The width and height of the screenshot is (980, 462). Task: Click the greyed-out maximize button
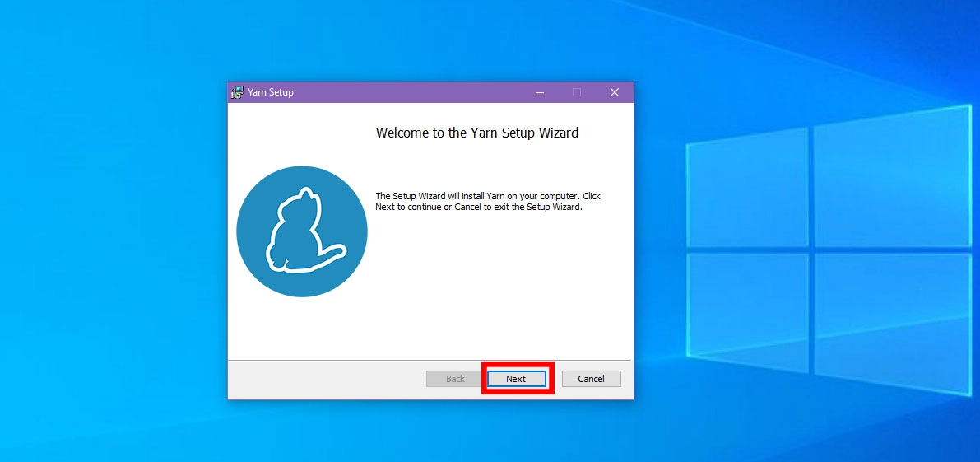tap(577, 92)
